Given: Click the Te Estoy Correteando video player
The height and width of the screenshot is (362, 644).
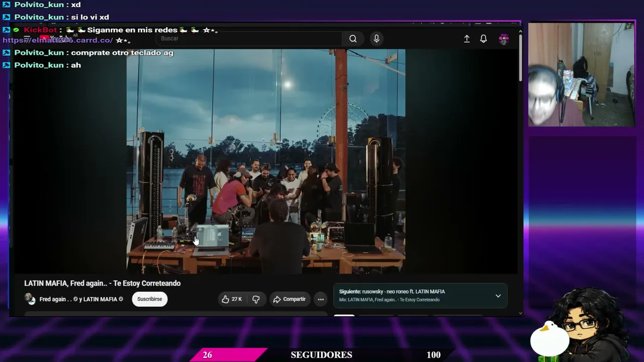Looking at the screenshot, I should pyautogui.click(x=266, y=161).
